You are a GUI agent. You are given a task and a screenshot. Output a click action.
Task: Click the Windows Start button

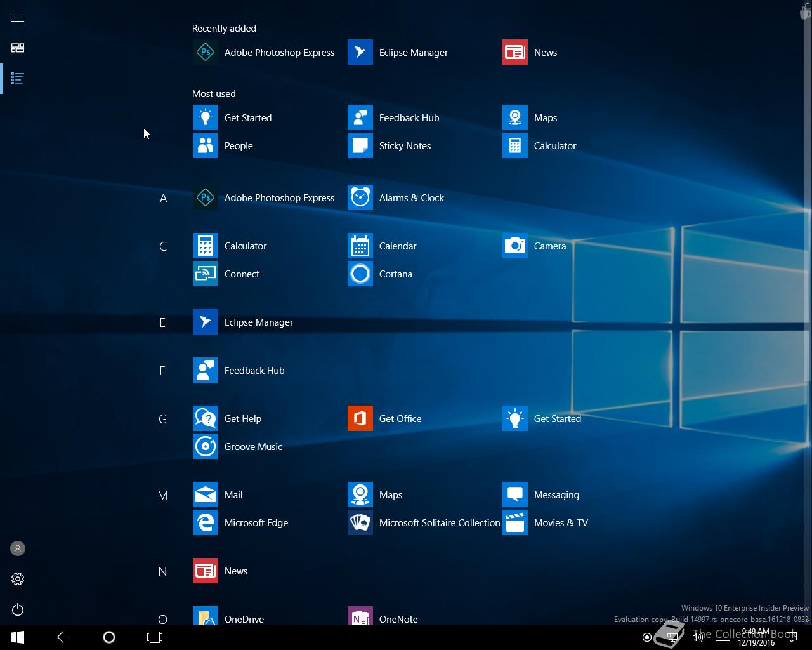18,637
